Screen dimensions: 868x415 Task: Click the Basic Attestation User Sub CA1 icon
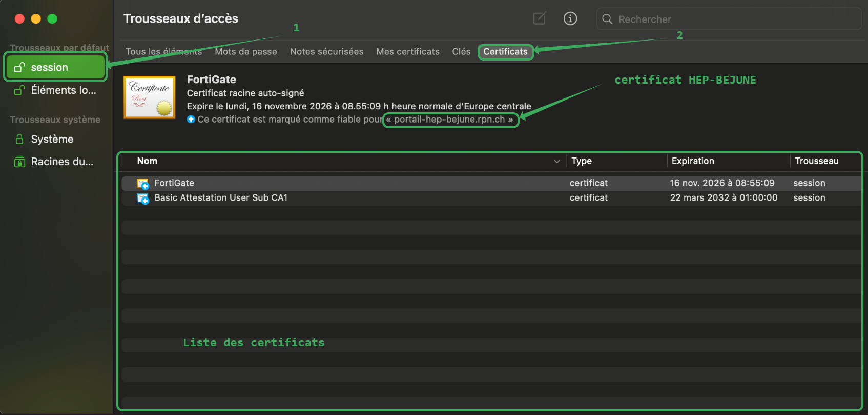[142, 198]
